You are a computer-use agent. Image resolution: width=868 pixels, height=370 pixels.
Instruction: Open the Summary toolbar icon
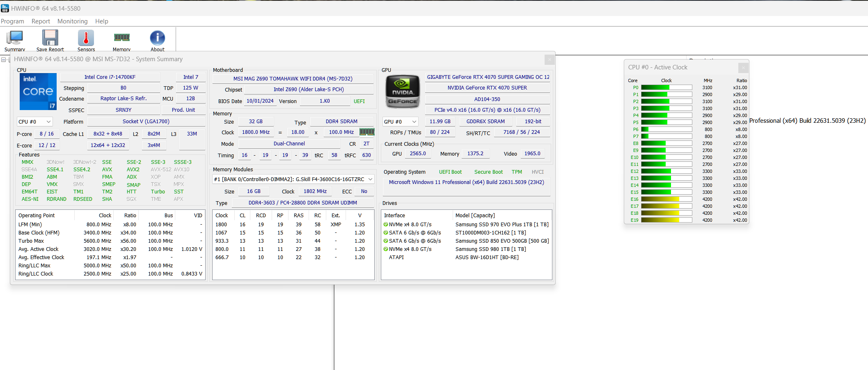pyautogui.click(x=15, y=40)
